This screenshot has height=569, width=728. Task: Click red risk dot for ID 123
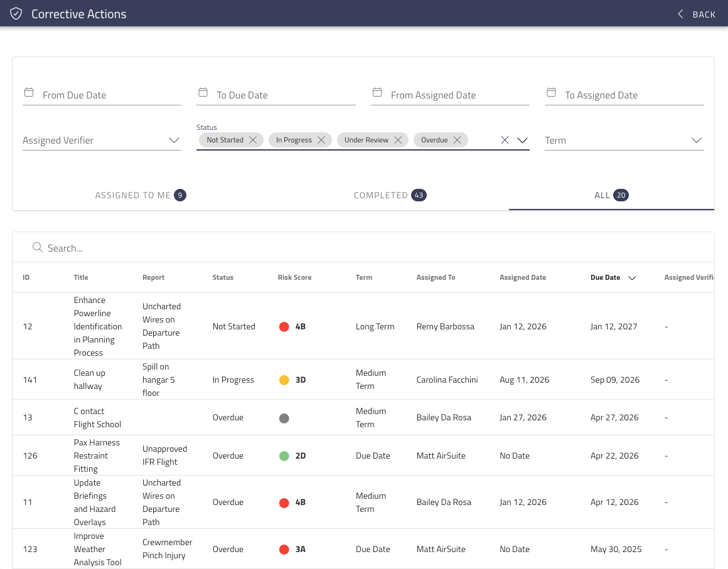[284, 550]
